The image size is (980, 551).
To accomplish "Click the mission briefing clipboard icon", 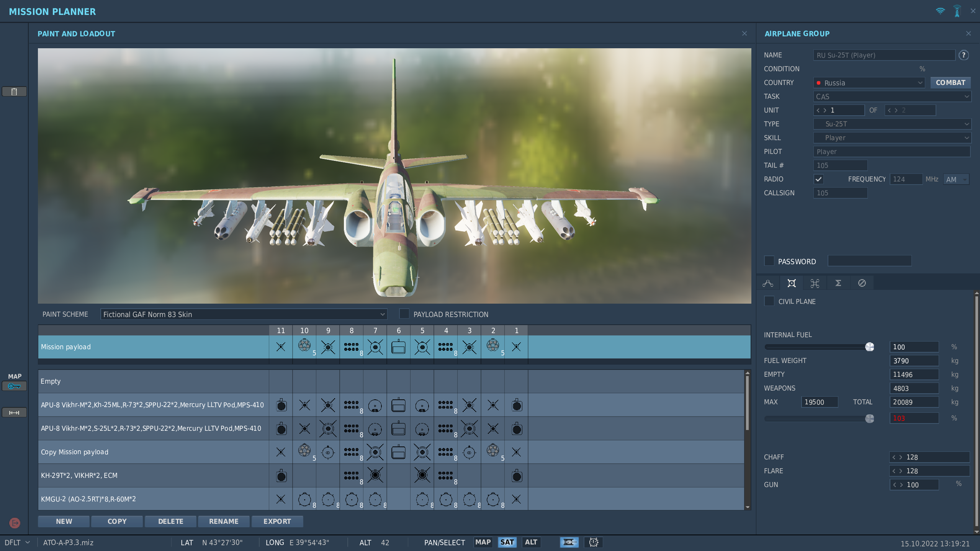I will 14,92.
